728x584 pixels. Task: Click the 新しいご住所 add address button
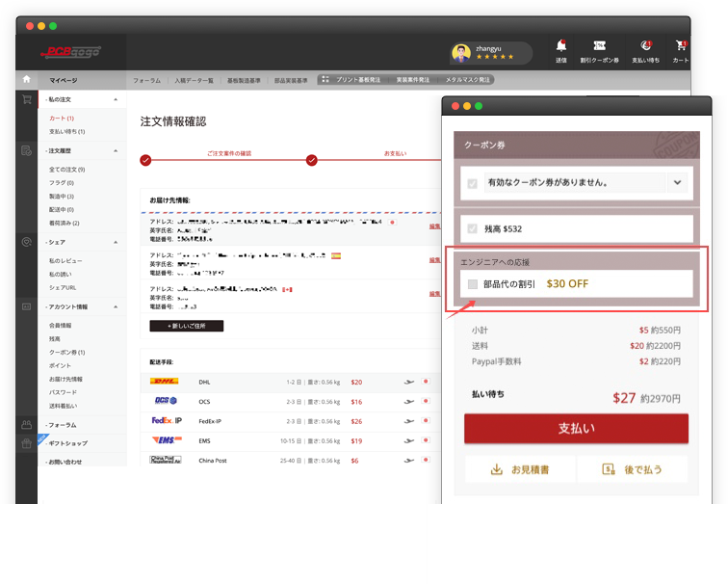click(x=186, y=326)
